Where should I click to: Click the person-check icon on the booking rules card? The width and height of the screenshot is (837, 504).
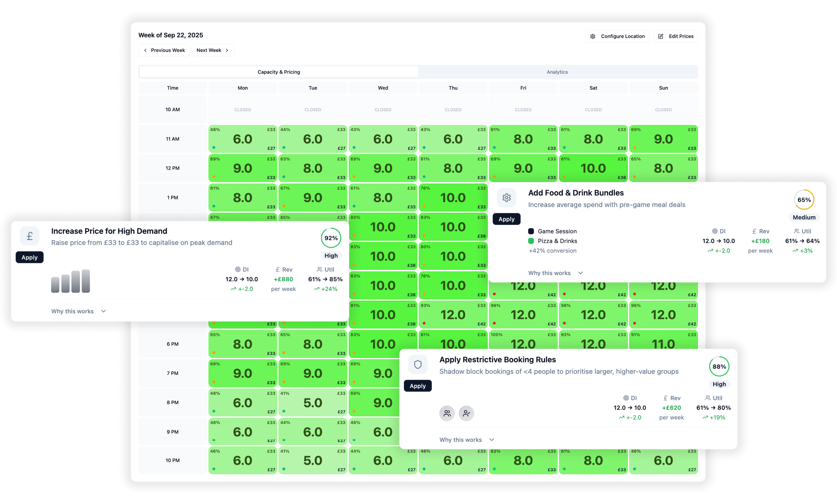(x=467, y=413)
